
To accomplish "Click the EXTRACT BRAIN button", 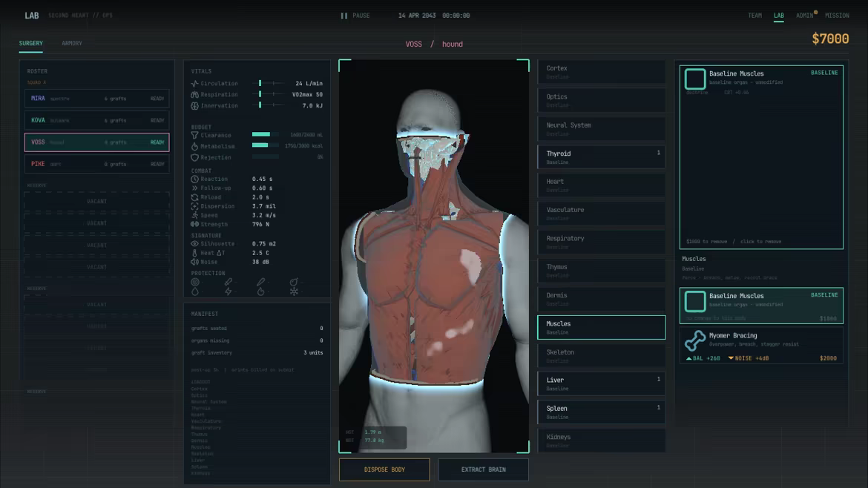I will pos(483,469).
